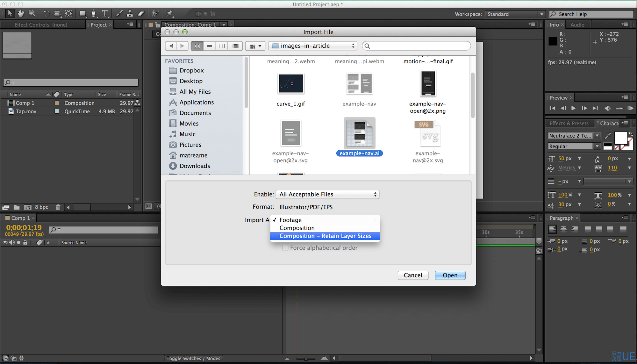
Task: Select the Eraser tool
Action: pos(141,13)
